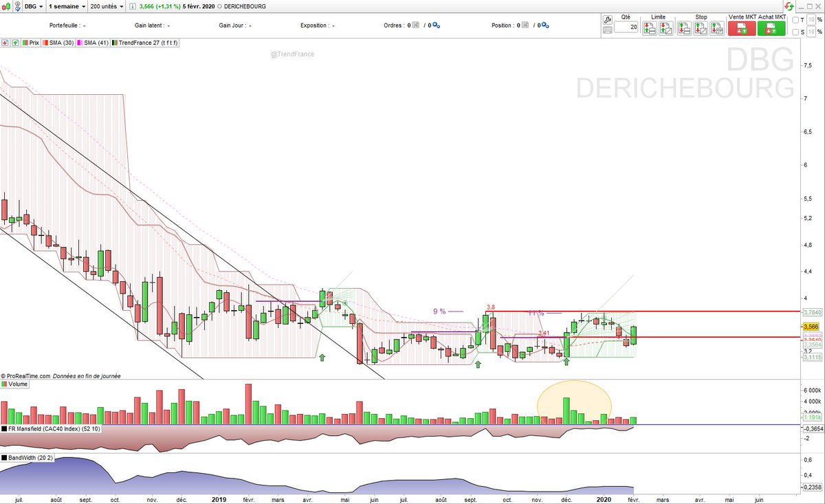The height and width of the screenshot is (504, 825).
Task: Click the green signal arrow near April 2019
Action: coord(321,356)
